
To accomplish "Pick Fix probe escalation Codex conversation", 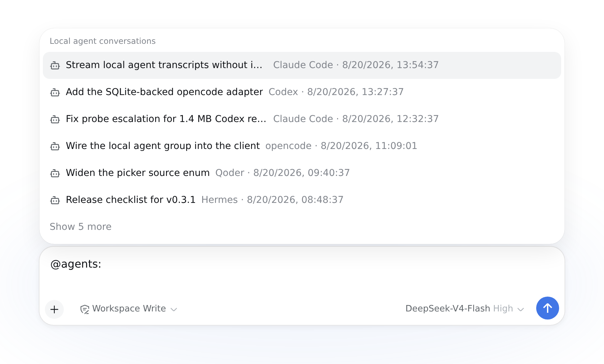I will 302,119.
